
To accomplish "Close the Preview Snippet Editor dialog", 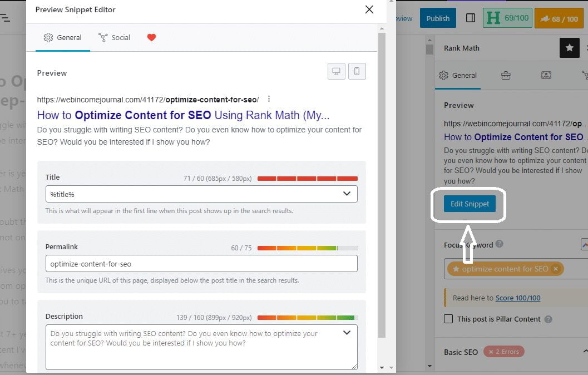I will coord(369,9).
